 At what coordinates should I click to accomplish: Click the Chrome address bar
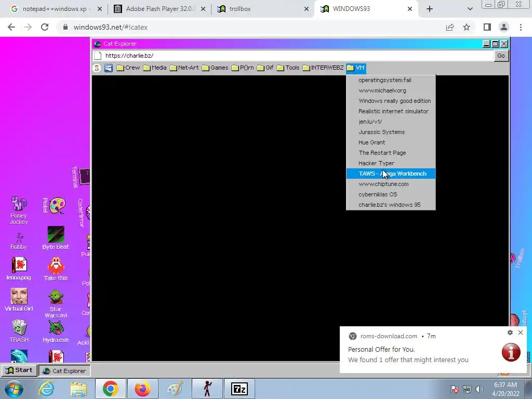point(251,27)
